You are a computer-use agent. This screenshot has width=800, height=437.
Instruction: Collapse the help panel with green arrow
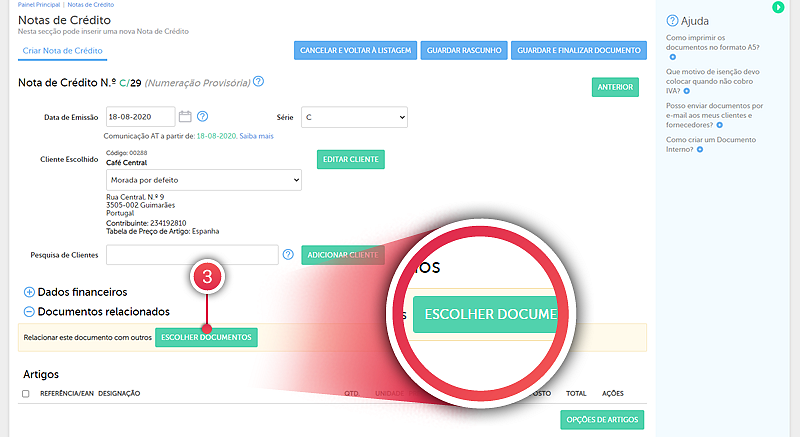click(778, 8)
